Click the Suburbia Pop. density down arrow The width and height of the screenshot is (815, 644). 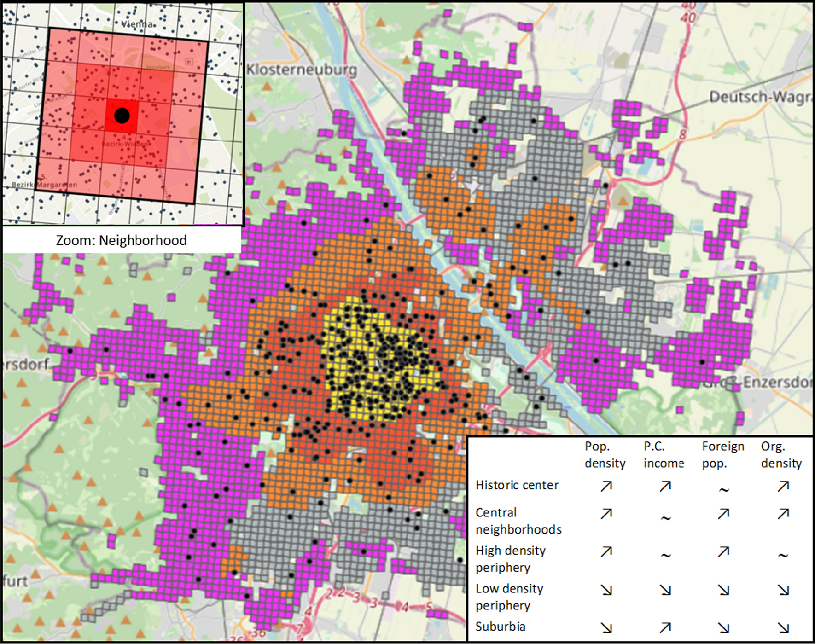tap(606, 627)
